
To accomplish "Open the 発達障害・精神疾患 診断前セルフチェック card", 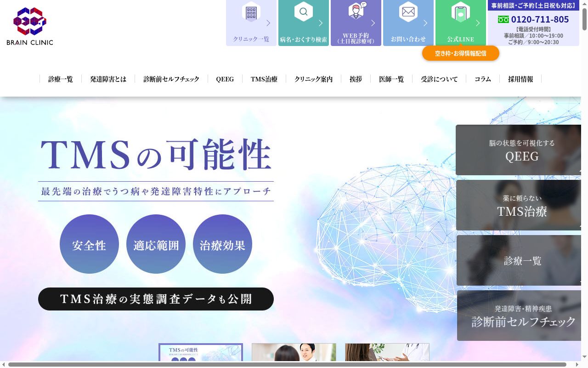I will [x=519, y=316].
